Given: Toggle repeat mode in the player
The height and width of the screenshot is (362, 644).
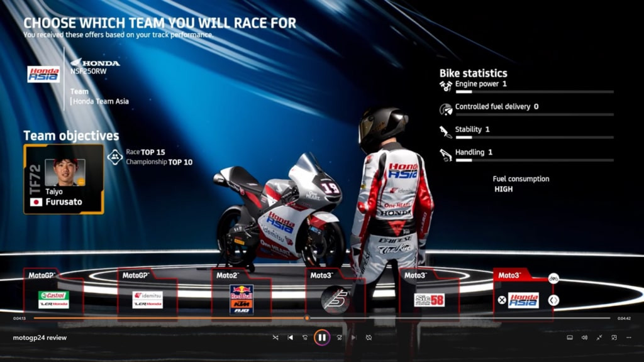Looking at the screenshot, I should (369, 337).
